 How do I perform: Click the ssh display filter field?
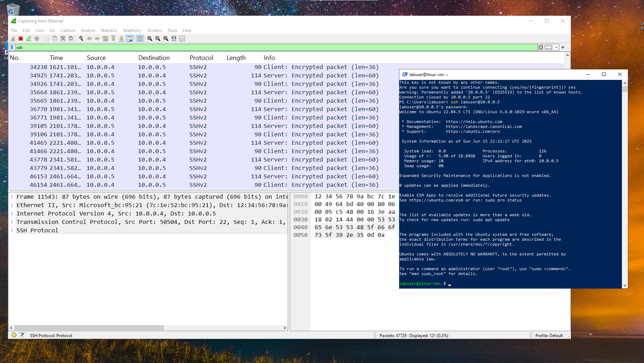[276, 47]
